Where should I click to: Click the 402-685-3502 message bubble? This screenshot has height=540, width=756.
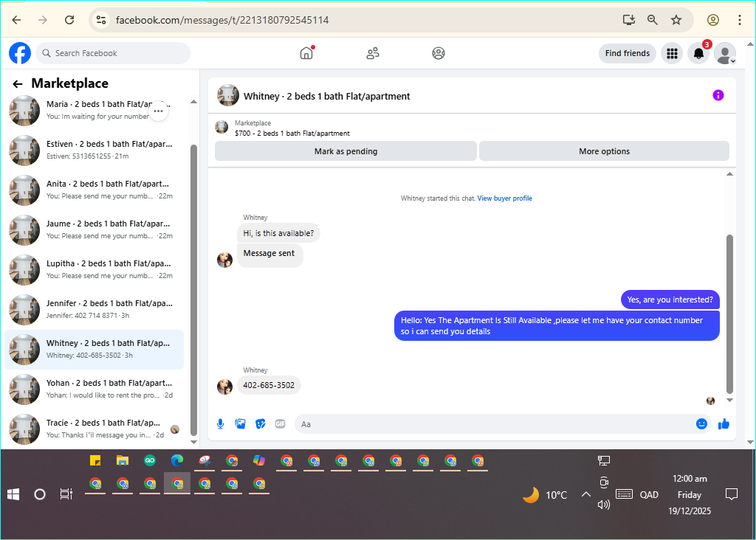(x=269, y=385)
